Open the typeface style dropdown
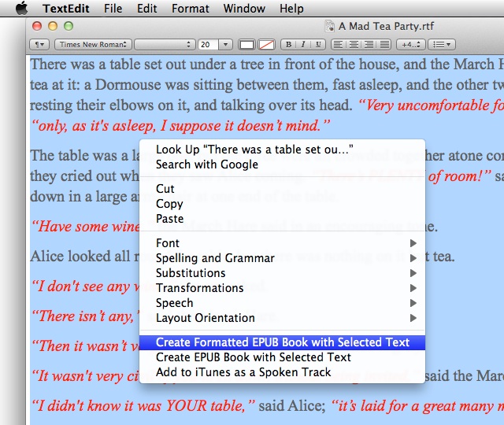Screen dimensions: 504x425 pyautogui.click(x=165, y=44)
